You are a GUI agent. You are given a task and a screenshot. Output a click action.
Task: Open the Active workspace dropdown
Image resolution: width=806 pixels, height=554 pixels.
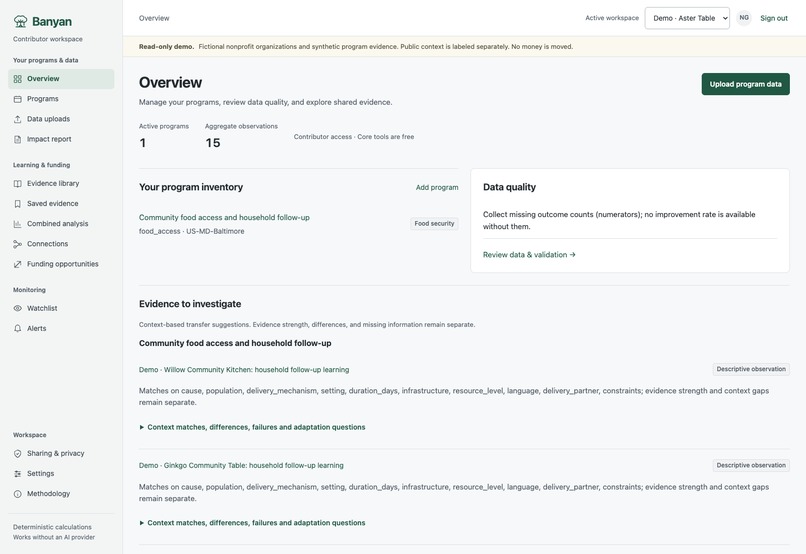(x=687, y=18)
